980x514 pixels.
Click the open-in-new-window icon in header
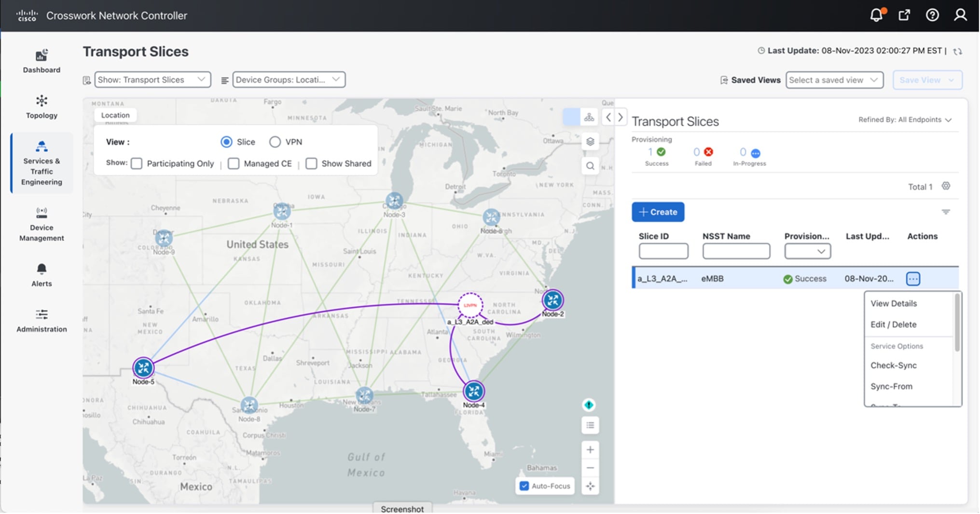point(904,15)
